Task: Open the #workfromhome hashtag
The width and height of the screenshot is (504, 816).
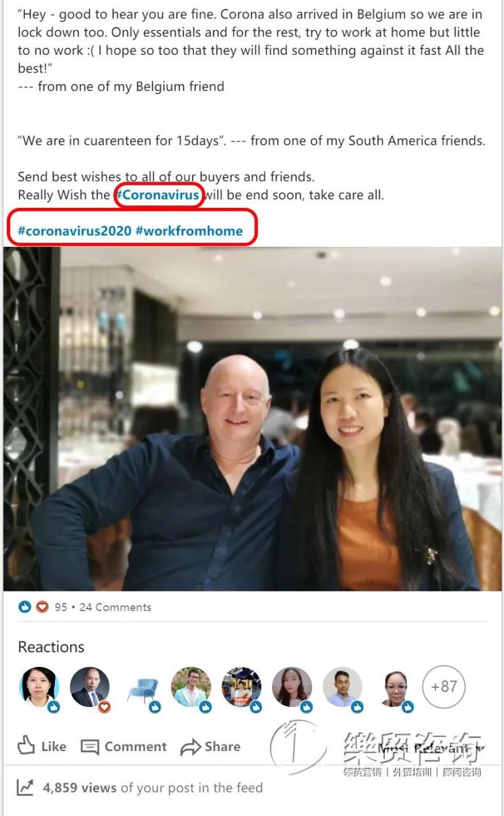Action: click(x=189, y=231)
